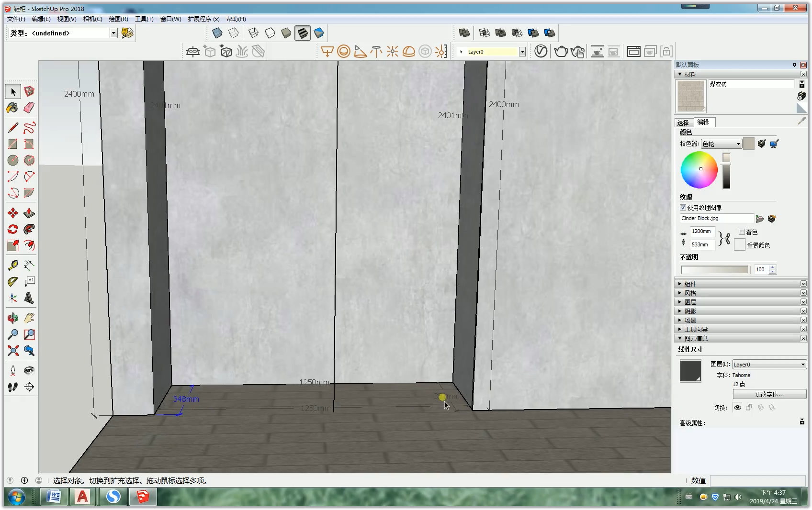Image resolution: width=812 pixels, height=510 pixels.
Task: Select the Pan hand tool
Action: (29, 318)
